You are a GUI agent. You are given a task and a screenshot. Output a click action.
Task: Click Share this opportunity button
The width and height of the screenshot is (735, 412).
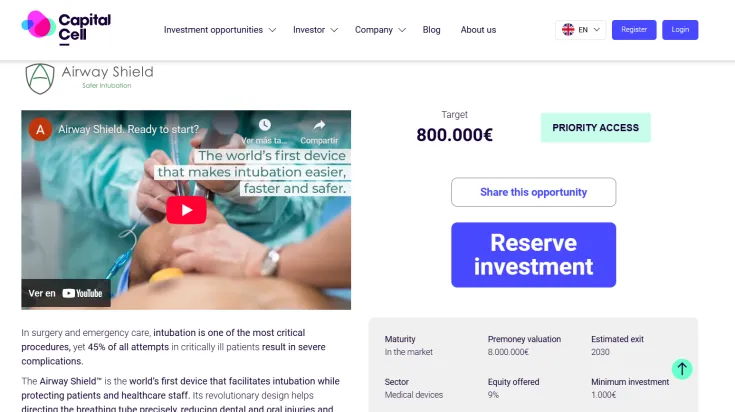[x=533, y=192]
